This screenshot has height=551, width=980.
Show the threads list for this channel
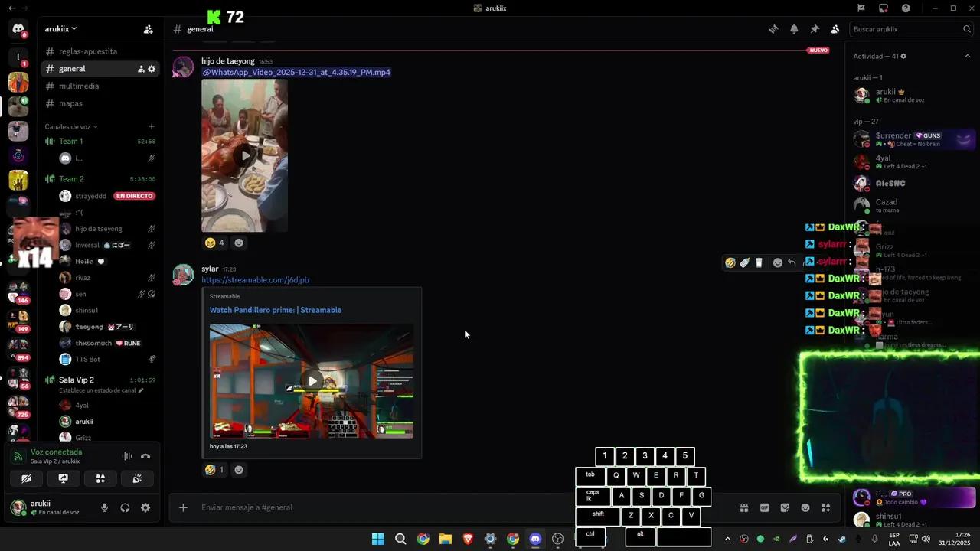[773, 28]
